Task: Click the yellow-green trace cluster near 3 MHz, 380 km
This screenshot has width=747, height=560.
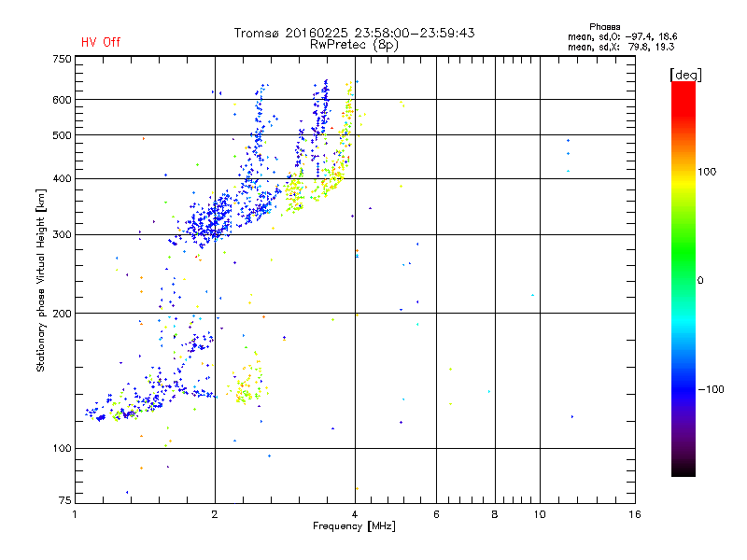Action: [294, 193]
